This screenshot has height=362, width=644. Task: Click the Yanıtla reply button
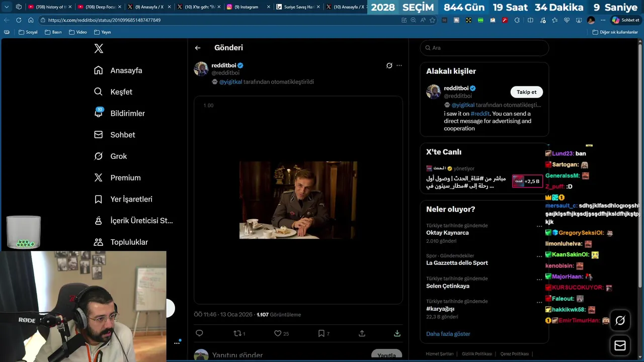coord(386,355)
